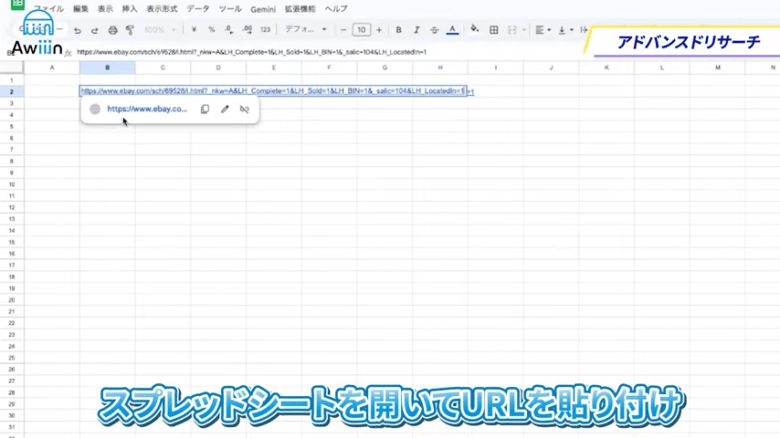780x438 pixels.
Task: Toggle bold formatting
Action: (398, 30)
